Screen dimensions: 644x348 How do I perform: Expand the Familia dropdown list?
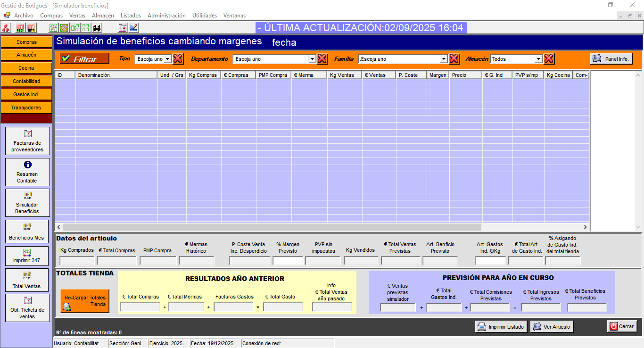[444, 59]
